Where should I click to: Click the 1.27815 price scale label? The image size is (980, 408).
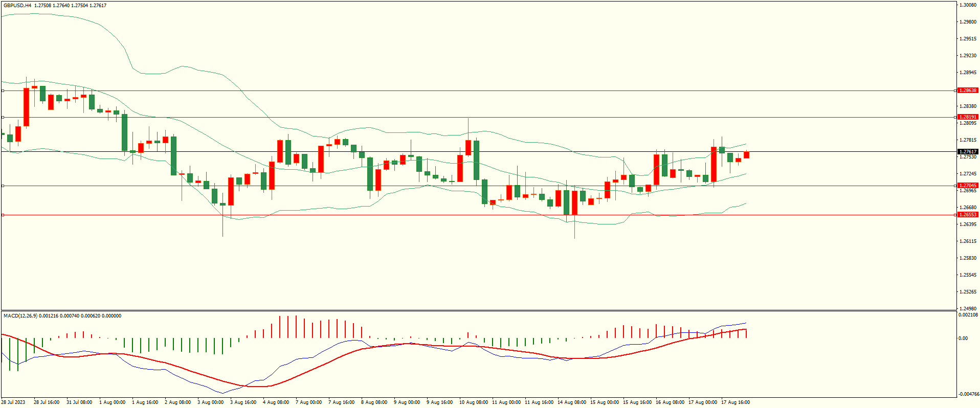(968, 140)
